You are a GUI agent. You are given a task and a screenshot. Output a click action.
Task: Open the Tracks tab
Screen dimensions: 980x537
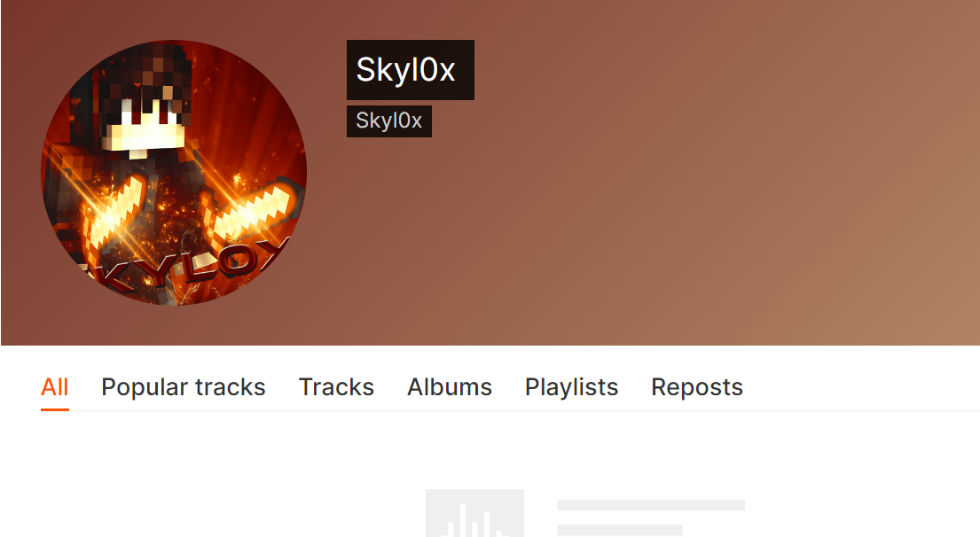pyautogui.click(x=336, y=387)
